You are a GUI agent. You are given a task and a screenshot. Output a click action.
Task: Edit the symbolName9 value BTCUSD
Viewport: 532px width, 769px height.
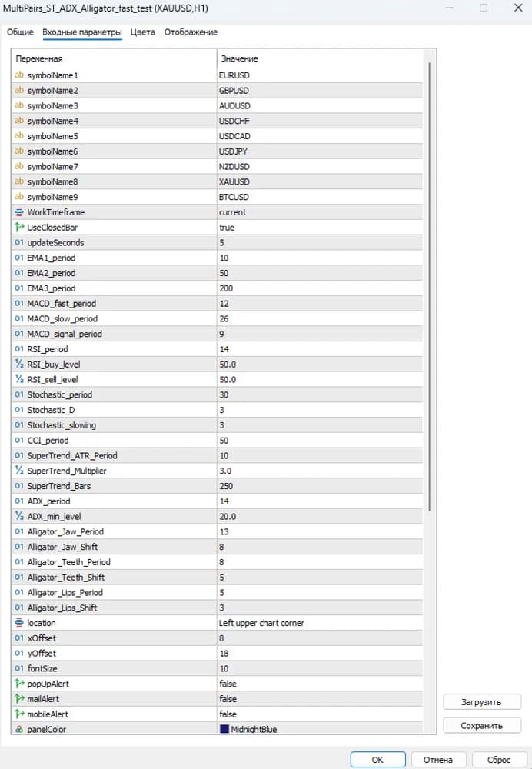320,197
